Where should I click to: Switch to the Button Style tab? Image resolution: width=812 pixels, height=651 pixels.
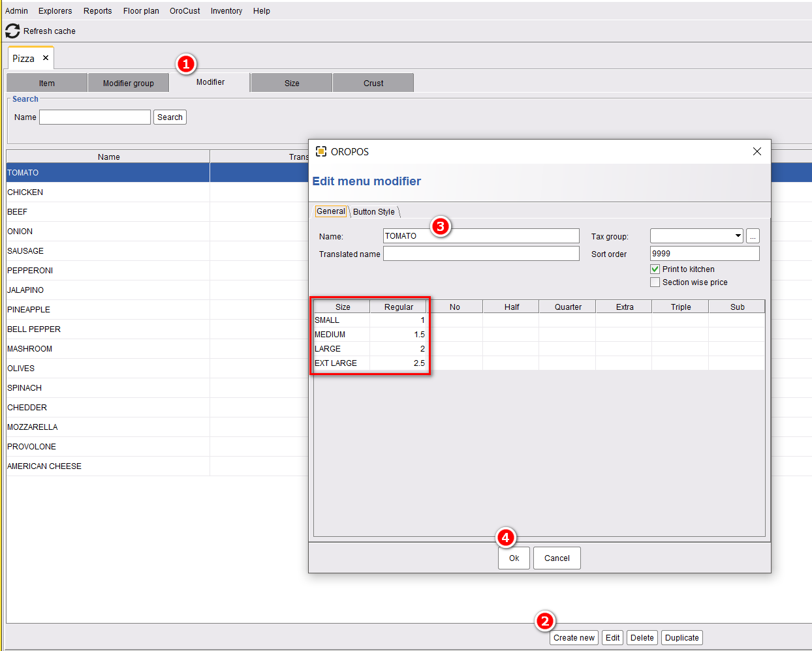pyautogui.click(x=374, y=212)
